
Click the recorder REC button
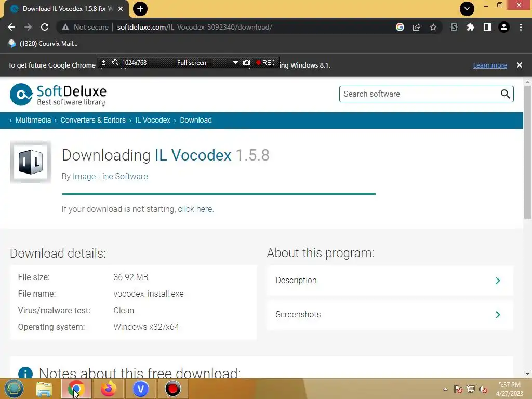tap(265, 63)
